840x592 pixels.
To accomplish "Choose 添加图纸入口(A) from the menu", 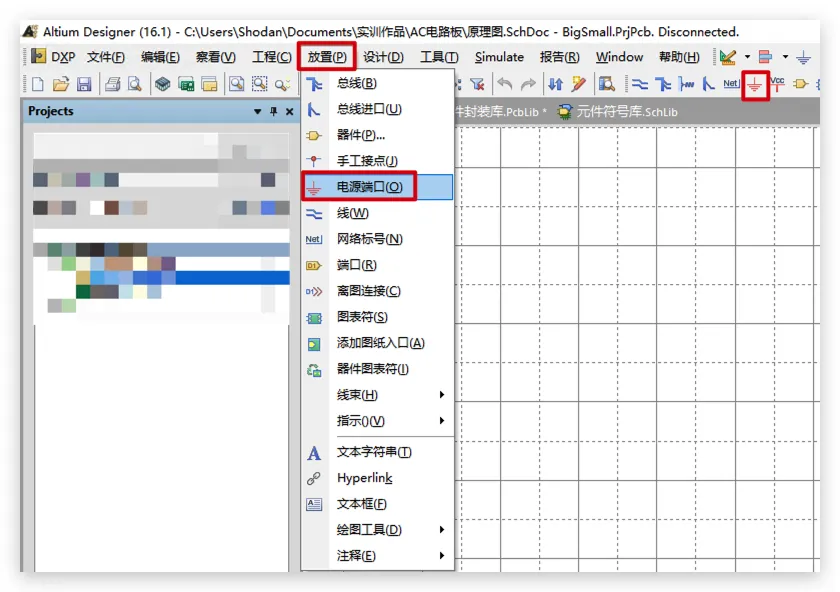I will 378,343.
